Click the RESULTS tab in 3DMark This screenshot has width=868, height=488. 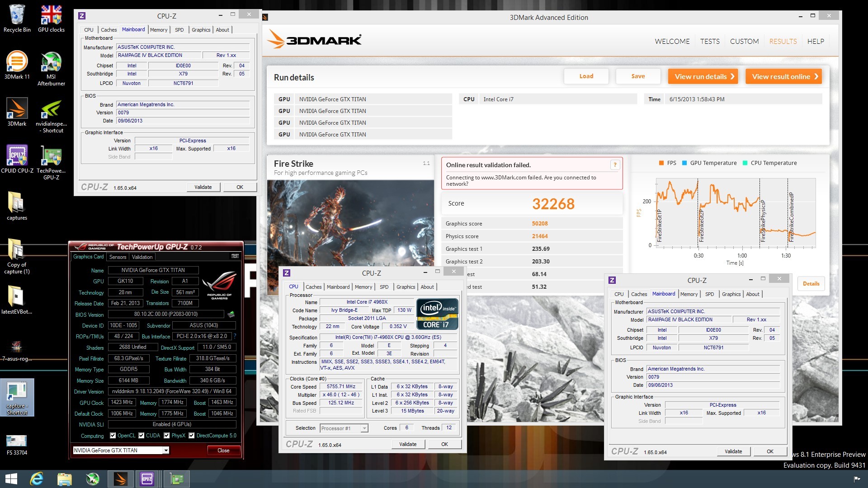coord(783,42)
